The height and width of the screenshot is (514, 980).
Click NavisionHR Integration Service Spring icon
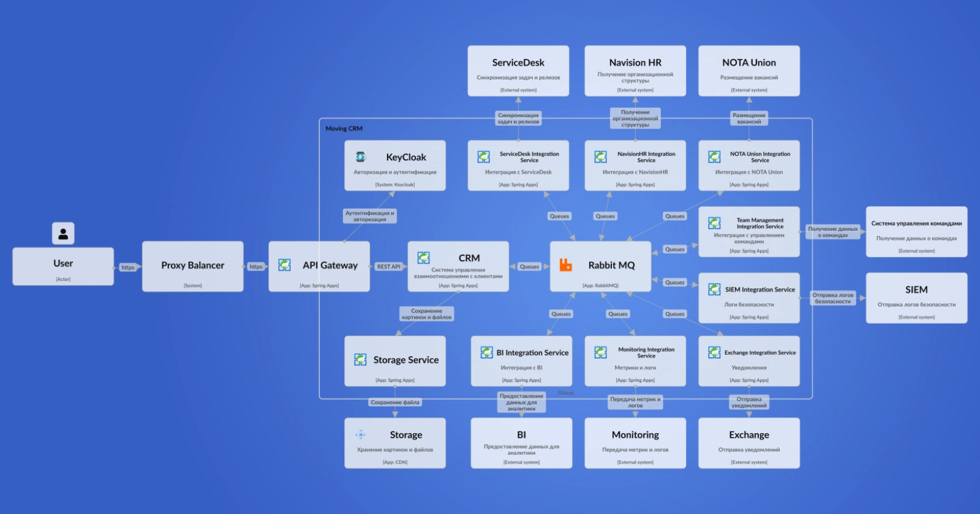pos(600,157)
